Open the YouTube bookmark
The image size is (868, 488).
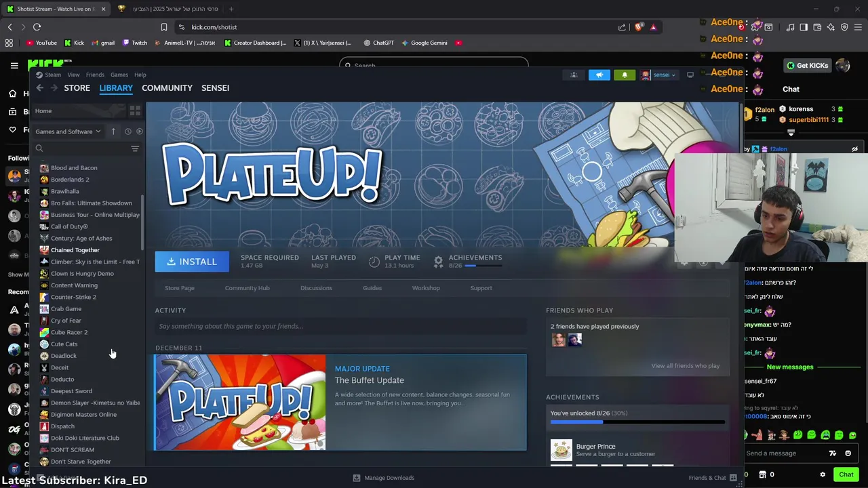[x=41, y=43]
